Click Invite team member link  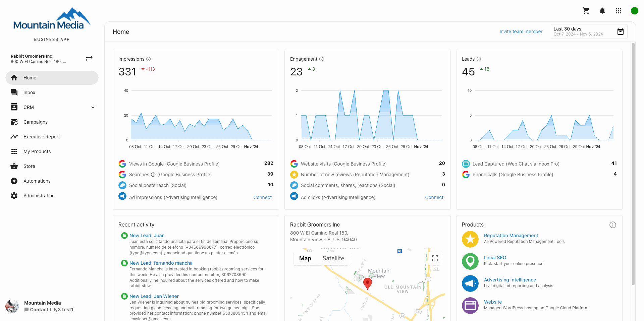(521, 31)
